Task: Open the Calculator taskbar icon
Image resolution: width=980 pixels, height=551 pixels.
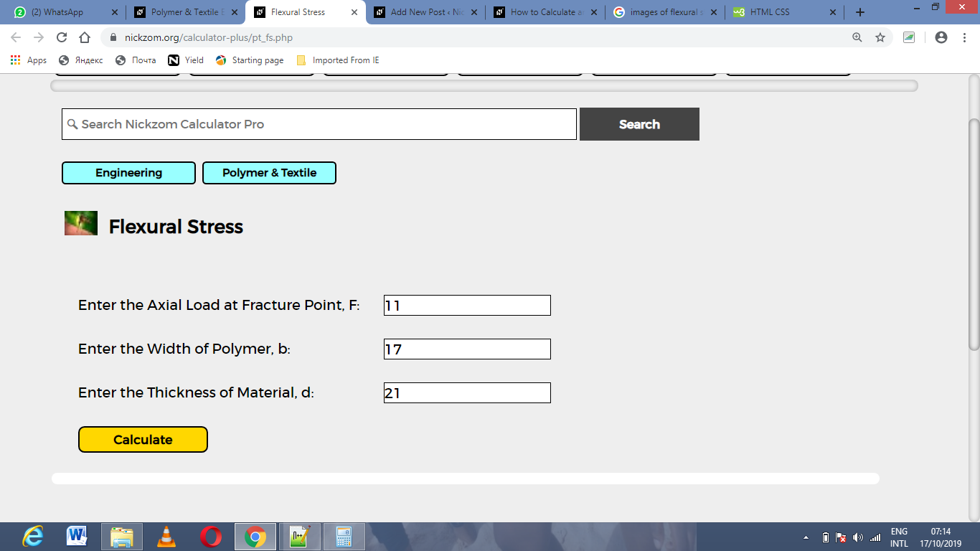Action: (x=344, y=536)
